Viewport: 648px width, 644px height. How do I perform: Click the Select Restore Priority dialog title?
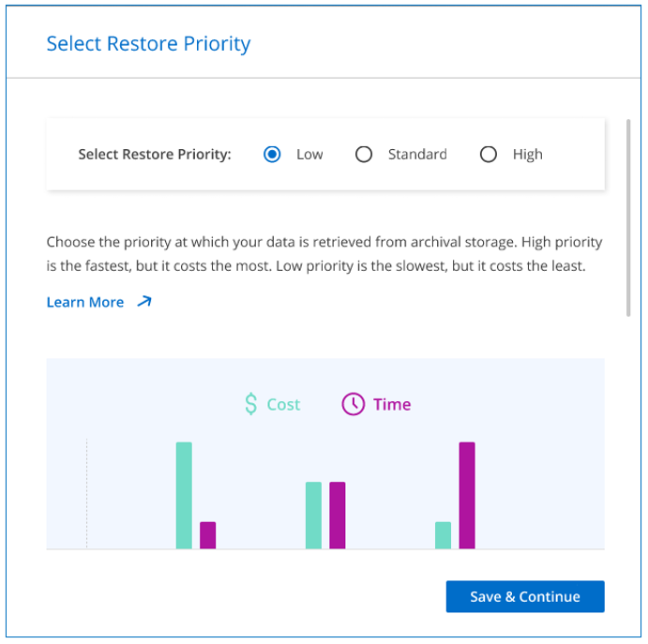[x=148, y=43]
